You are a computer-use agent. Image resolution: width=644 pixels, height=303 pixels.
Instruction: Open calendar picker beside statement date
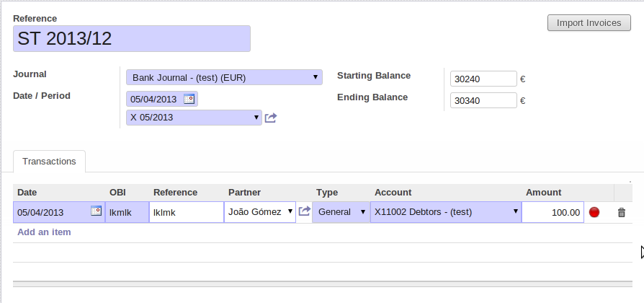tap(189, 100)
